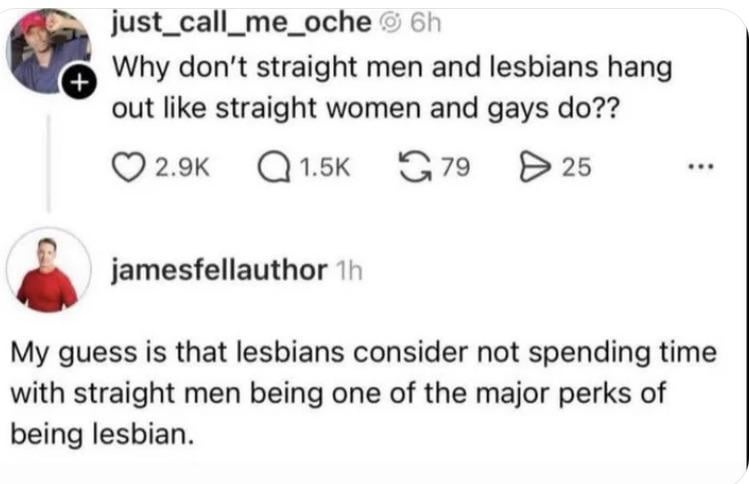749x484 pixels.
Task: Like the post with the heart icon
Action: click(x=128, y=168)
